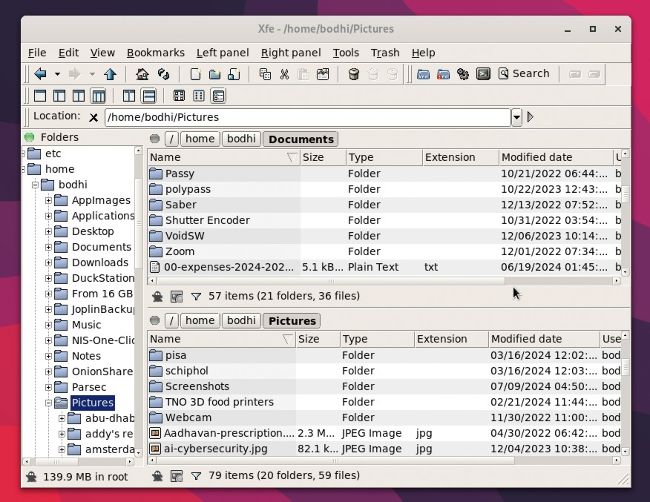Open the location history dropdown arrow
650x502 pixels.
pyautogui.click(x=517, y=118)
